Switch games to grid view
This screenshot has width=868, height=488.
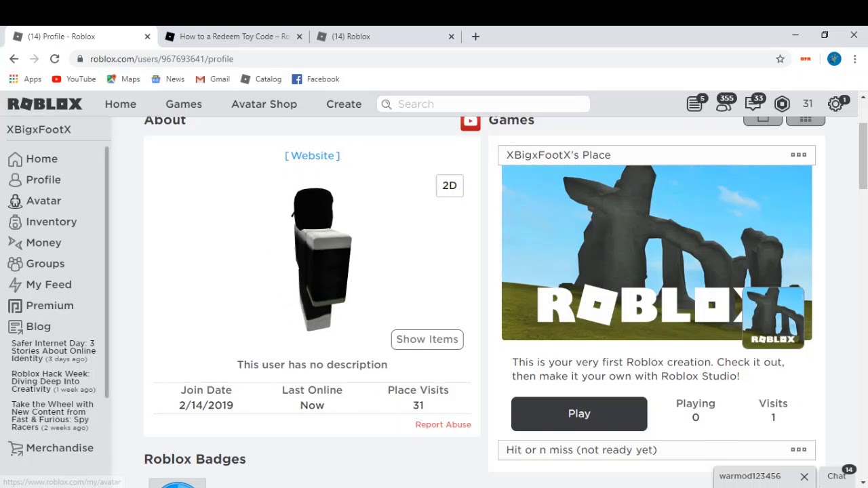coord(806,120)
